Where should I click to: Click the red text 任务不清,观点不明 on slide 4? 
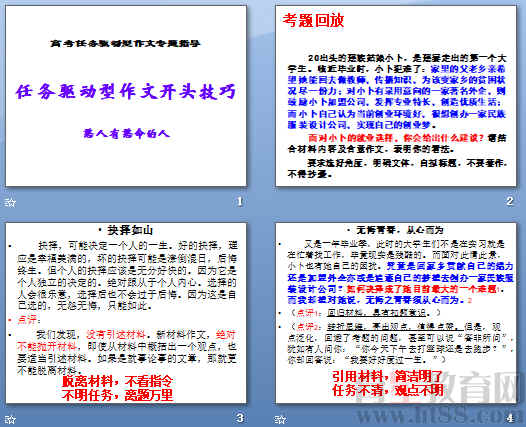click(x=388, y=390)
